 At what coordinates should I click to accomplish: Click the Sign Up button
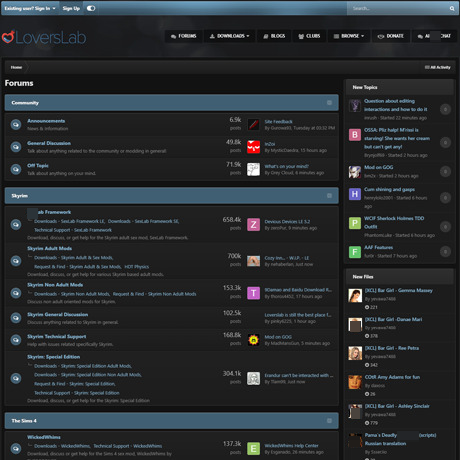[x=71, y=8]
